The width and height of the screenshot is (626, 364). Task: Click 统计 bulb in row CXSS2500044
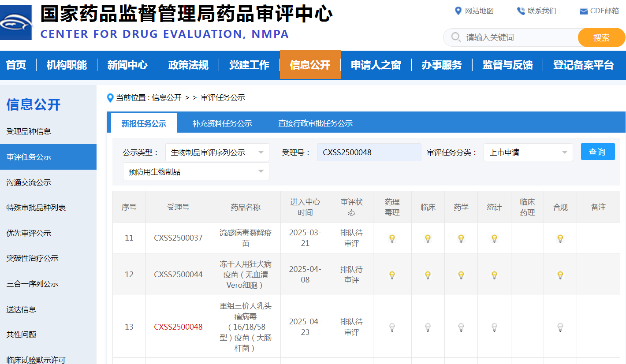tap(495, 275)
